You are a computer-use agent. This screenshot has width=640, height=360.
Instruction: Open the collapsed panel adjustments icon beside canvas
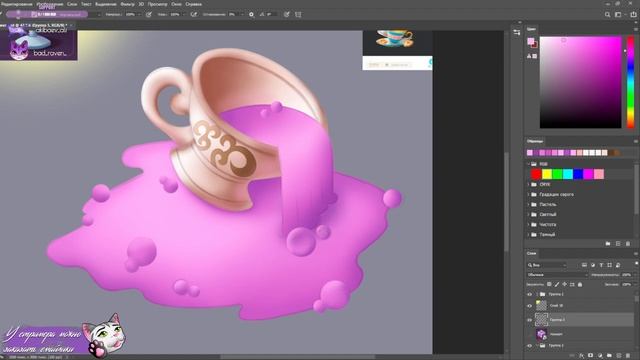coord(517,32)
